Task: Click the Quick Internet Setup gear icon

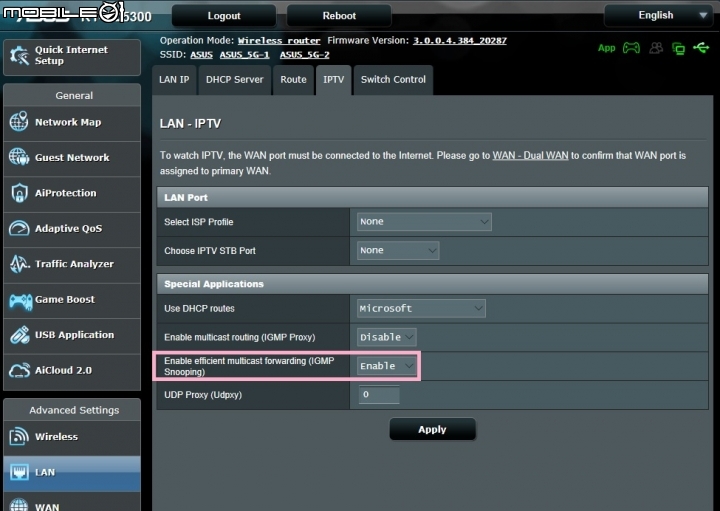Action: click(19, 56)
